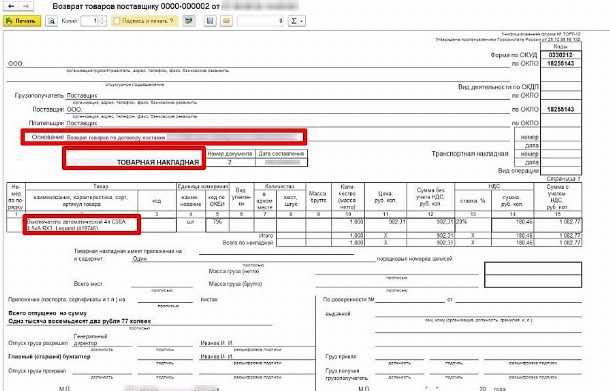
Task: Select Генеральный директор position text
Action: click(90, 340)
